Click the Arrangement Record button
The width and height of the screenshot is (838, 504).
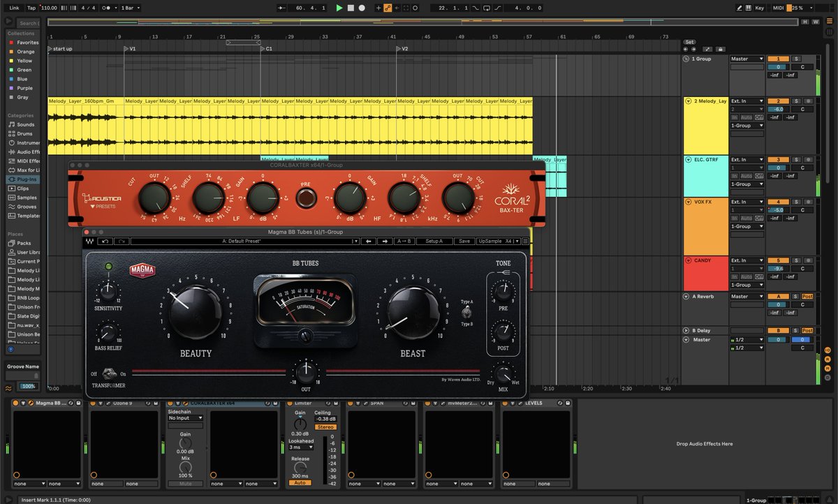pos(362,8)
